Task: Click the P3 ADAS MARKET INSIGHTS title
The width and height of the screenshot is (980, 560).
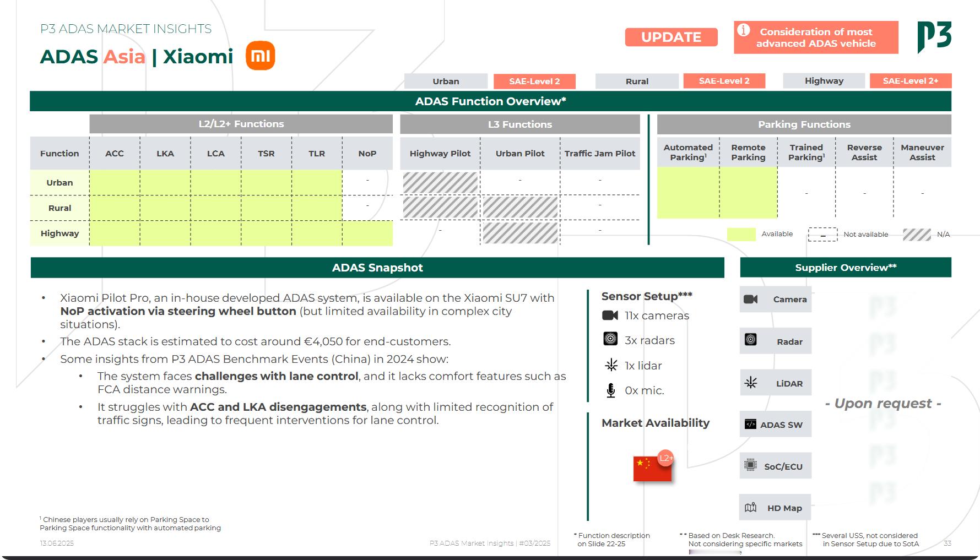Action: [126, 29]
